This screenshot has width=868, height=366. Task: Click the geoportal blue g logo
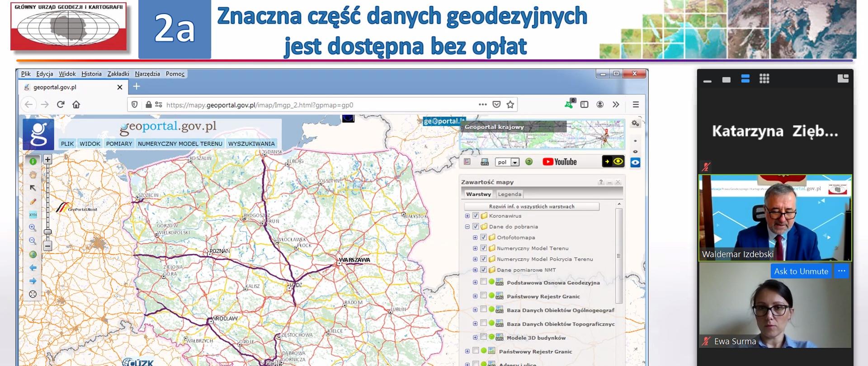(38, 134)
